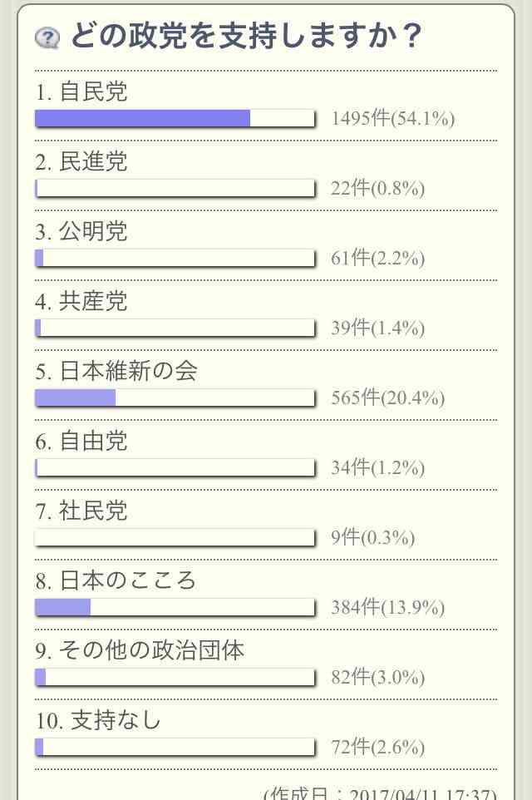
Task: Select the 日本のこころ poll option label
Action: coord(116,581)
